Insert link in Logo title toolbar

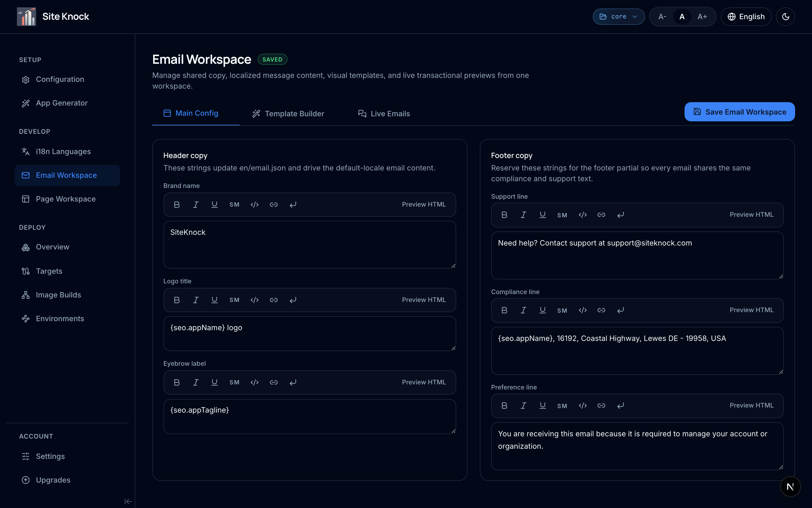click(x=274, y=300)
